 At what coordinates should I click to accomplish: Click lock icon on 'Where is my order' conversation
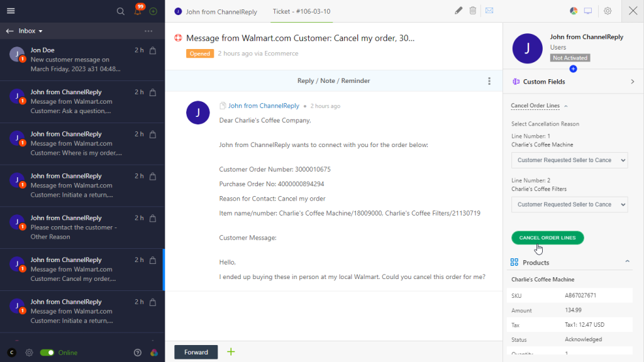tap(153, 134)
